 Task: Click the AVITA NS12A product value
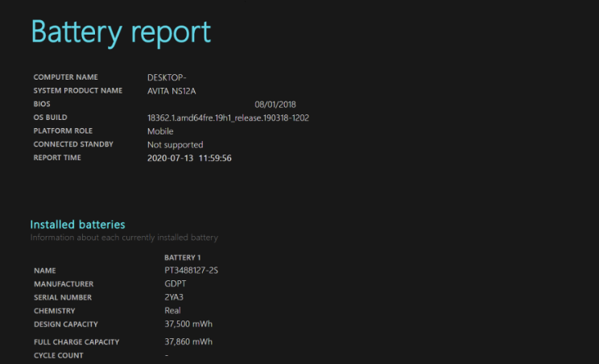[x=171, y=91]
